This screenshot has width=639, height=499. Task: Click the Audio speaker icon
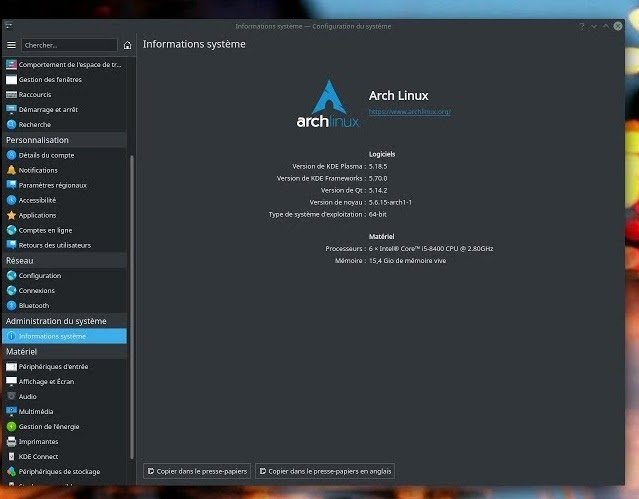11,396
